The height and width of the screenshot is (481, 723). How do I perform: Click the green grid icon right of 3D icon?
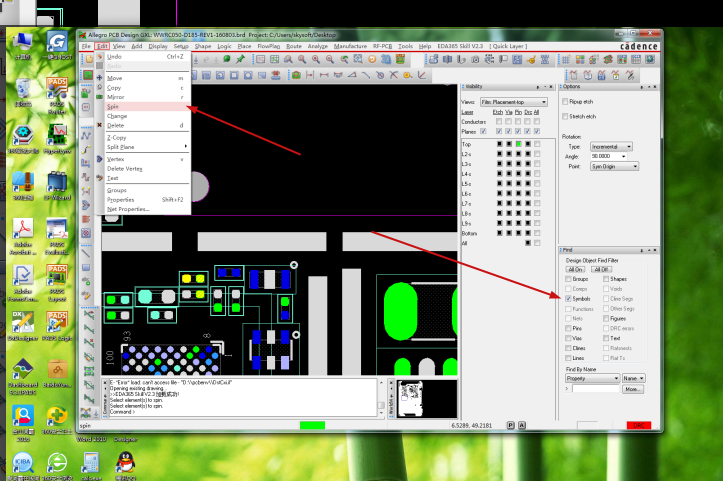[x=400, y=59]
